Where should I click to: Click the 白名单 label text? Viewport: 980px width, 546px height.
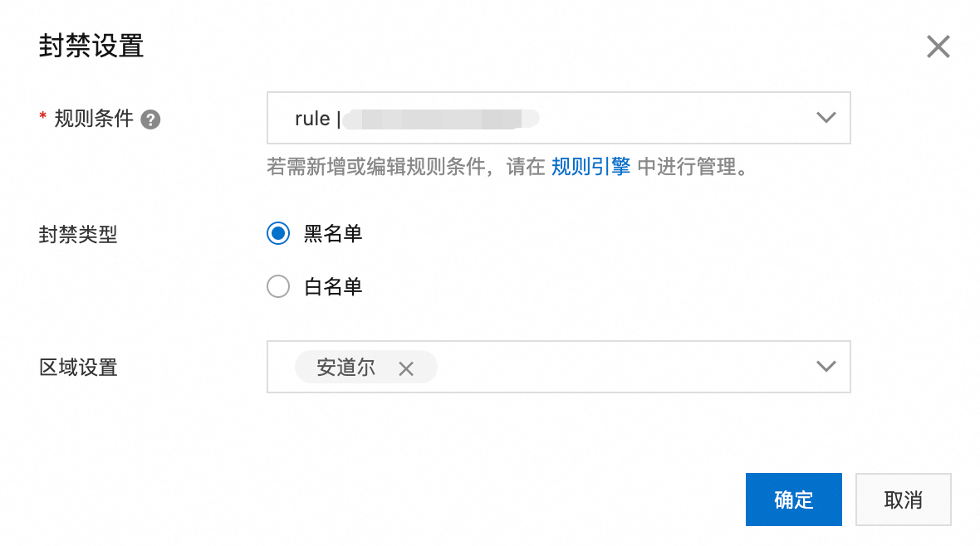(333, 287)
